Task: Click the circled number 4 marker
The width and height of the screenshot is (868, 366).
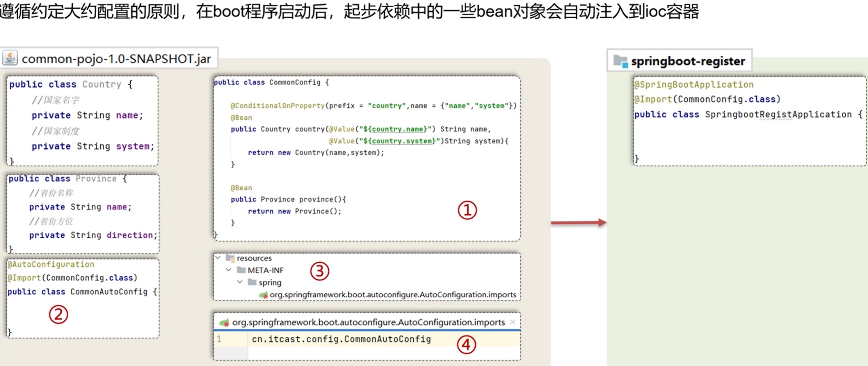Action: tap(466, 345)
